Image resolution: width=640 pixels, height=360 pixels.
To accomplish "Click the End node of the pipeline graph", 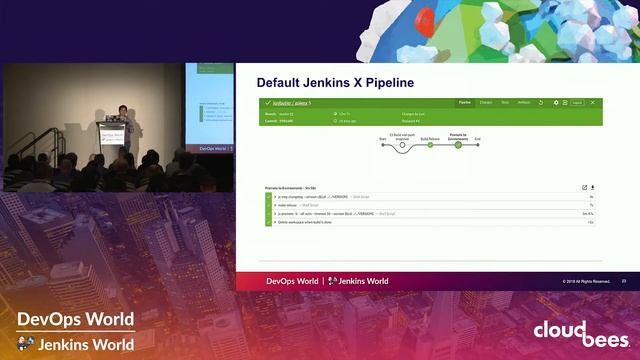I will pyautogui.click(x=478, y=145).
